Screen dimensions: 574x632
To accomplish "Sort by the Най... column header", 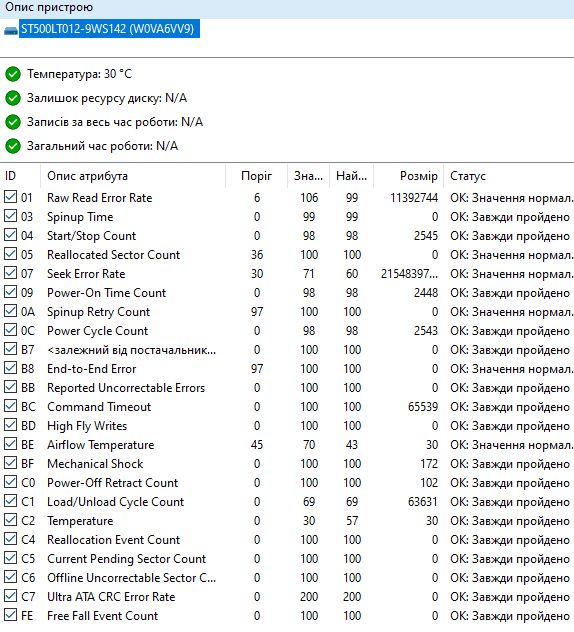I will 351,176.
